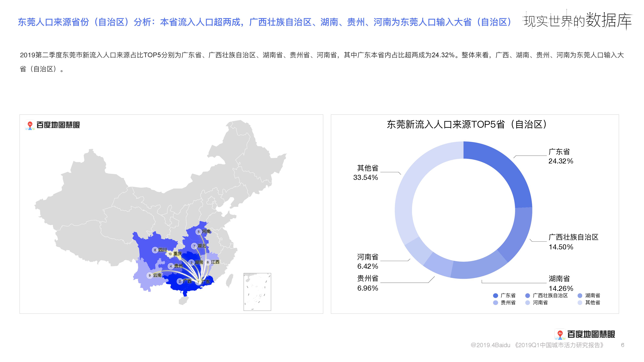Image resolution: width=644 pixels, height=362 pixels.
Task: Click the number 9 Yunnan map marker
Action: coord(150,275)
